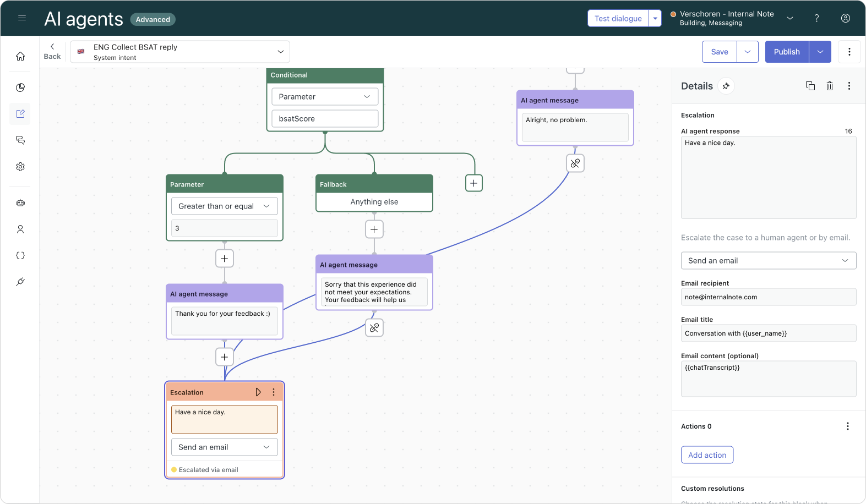Viewport: 866px width, 504px height.
Task: Click the Save button
Action: tap(719, 52)
